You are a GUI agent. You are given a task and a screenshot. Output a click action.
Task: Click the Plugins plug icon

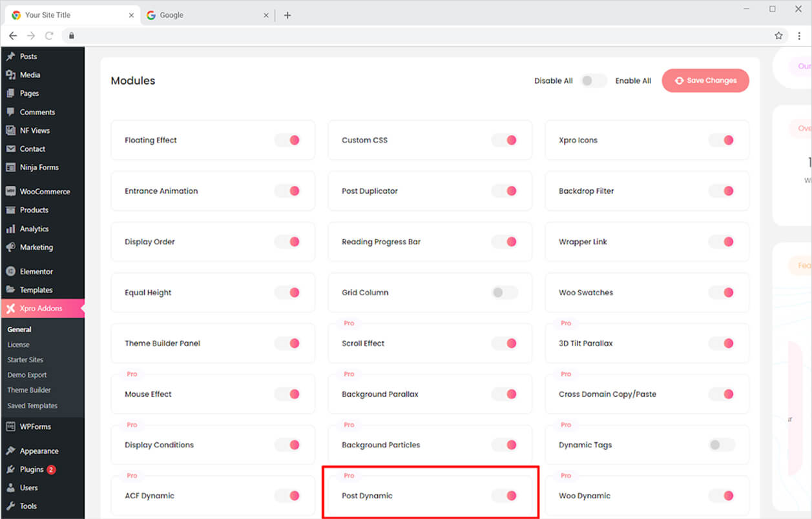tap(10, 469)
